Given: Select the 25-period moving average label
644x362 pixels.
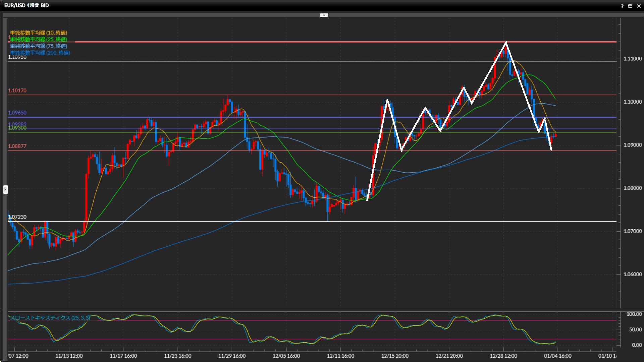Looking at the screenshot, I should tap(39, 39).
